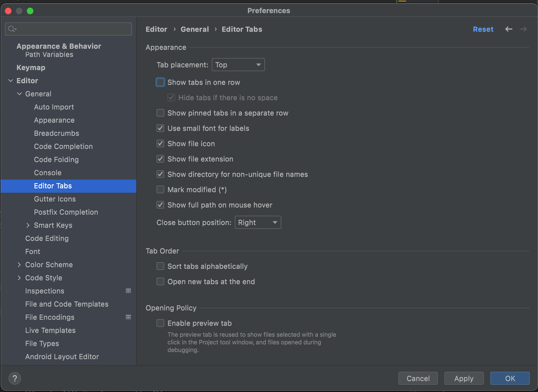Enable Show tabs in one row

pyautogui.click(x=160, y=82)
